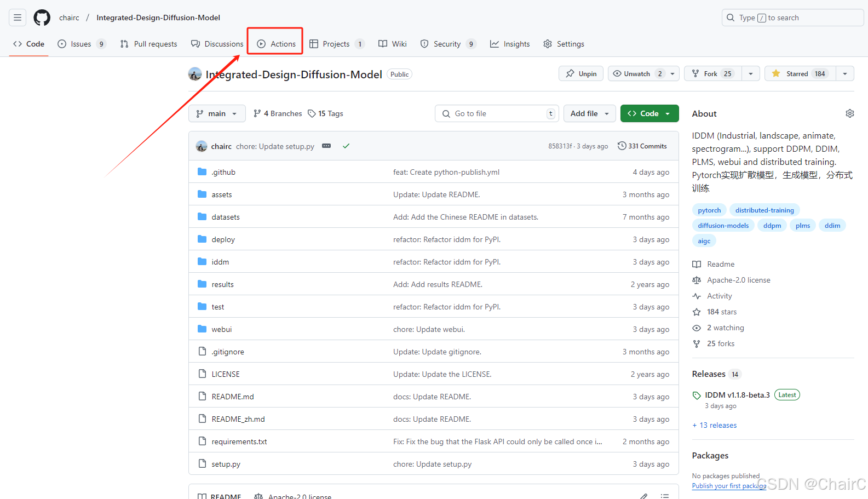Click the repository owner avatar beside title
This screenshot has width=868, height=499.
pyautogui.click(x=195, y=74)
